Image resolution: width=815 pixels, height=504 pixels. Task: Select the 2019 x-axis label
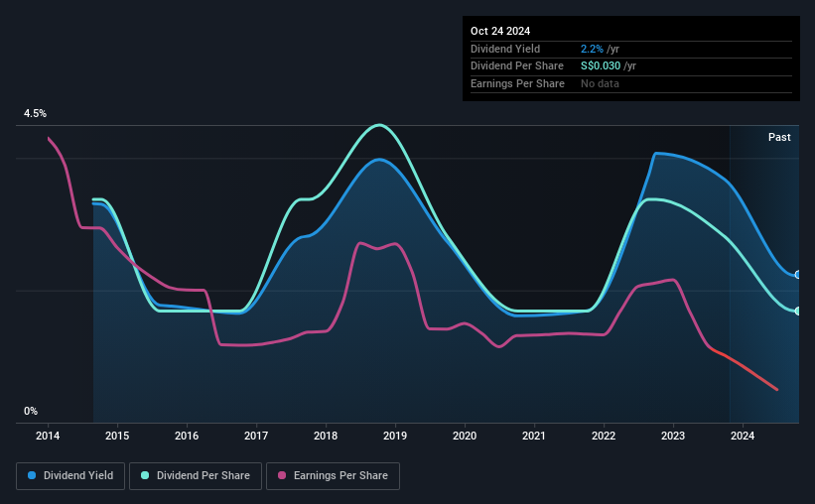395,436
